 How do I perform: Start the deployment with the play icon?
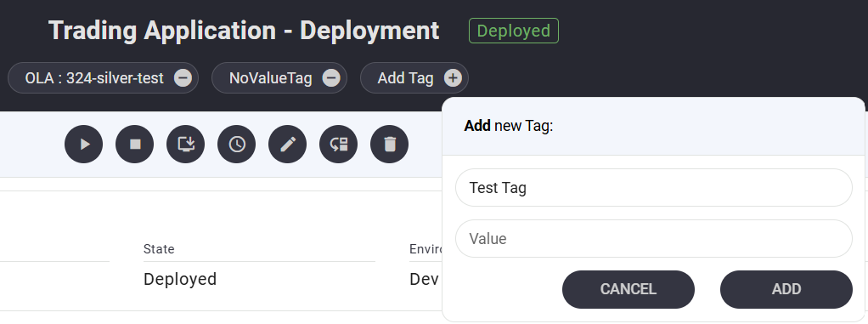83,145
